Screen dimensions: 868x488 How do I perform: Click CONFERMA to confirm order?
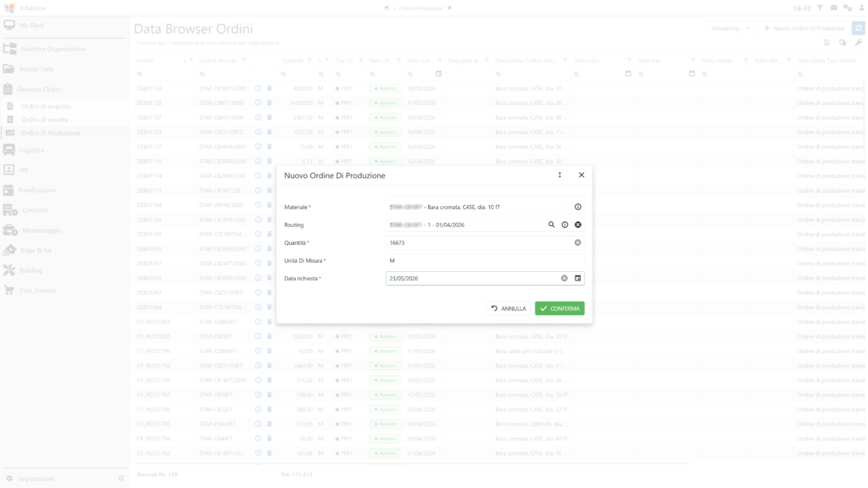click(559, 308)
